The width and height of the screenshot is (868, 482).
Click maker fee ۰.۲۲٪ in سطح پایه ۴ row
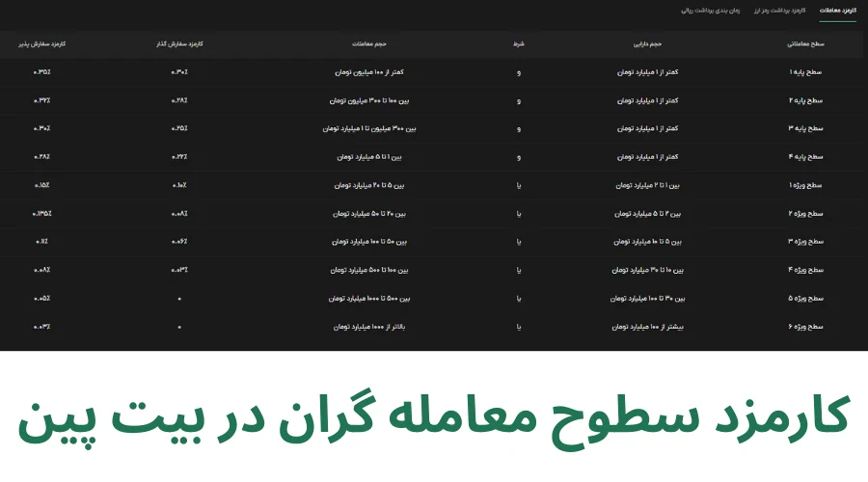click(179, 156)
